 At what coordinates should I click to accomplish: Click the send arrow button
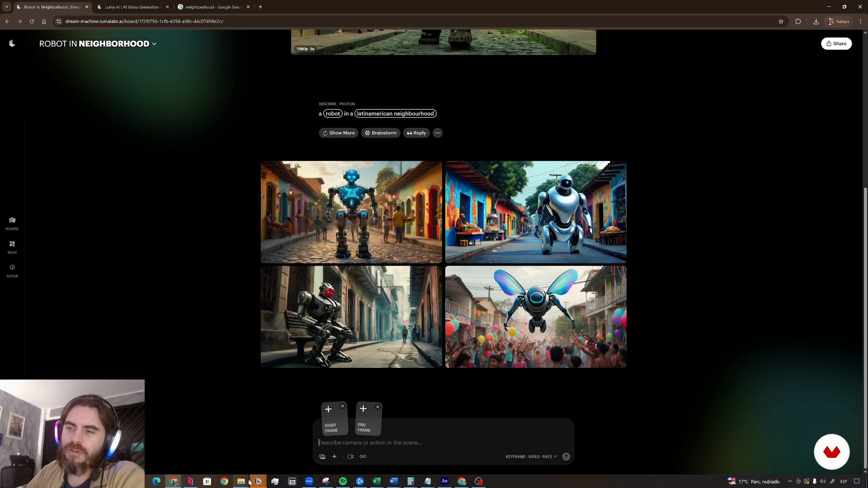click(x=566, y=457)
